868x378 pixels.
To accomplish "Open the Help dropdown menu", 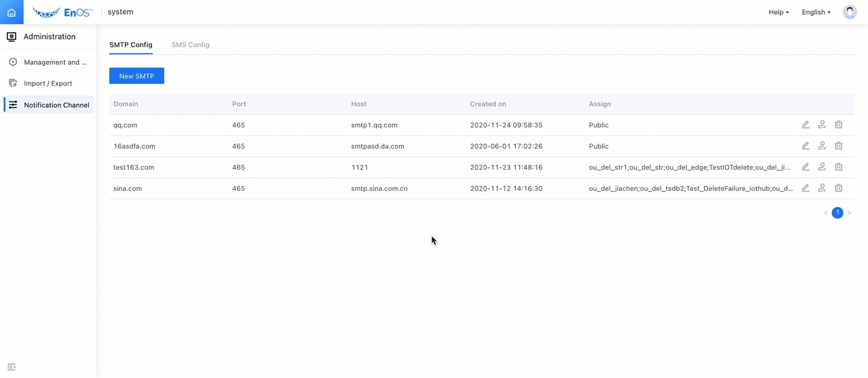I will pos(778,12).
